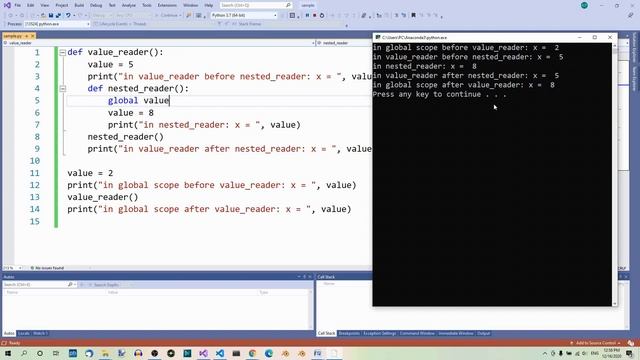Click the purple Visual Studio taskbar icon
This screenshot has width=640, height=360.
tap(203, 353)
